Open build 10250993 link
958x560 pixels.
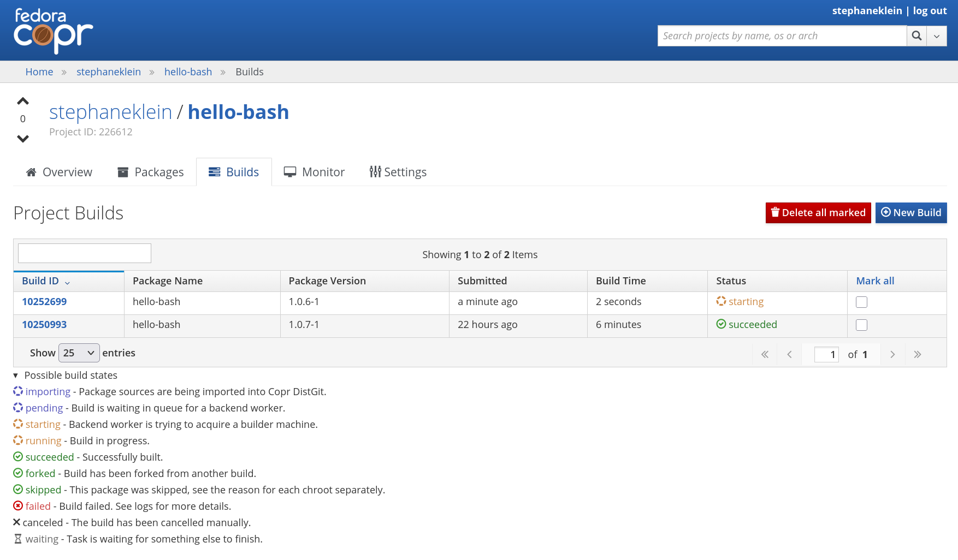44,325
